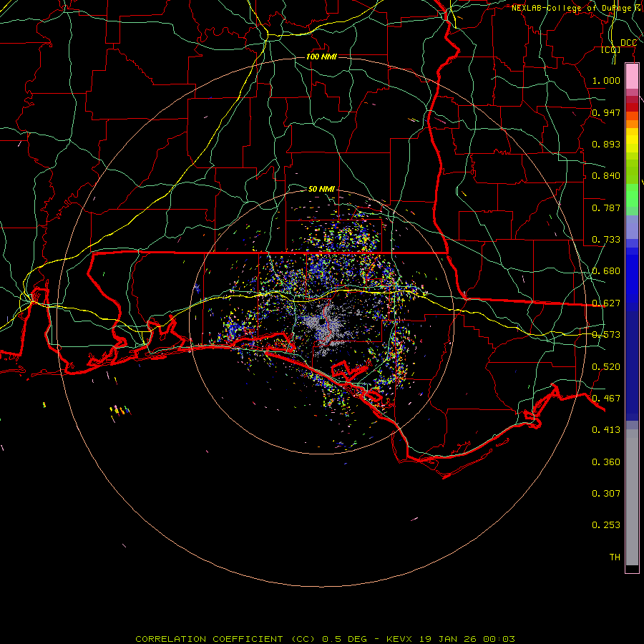Pick the red swatch in the color scale
Viewport: 644px width, 644px height.
click(632, 107)
